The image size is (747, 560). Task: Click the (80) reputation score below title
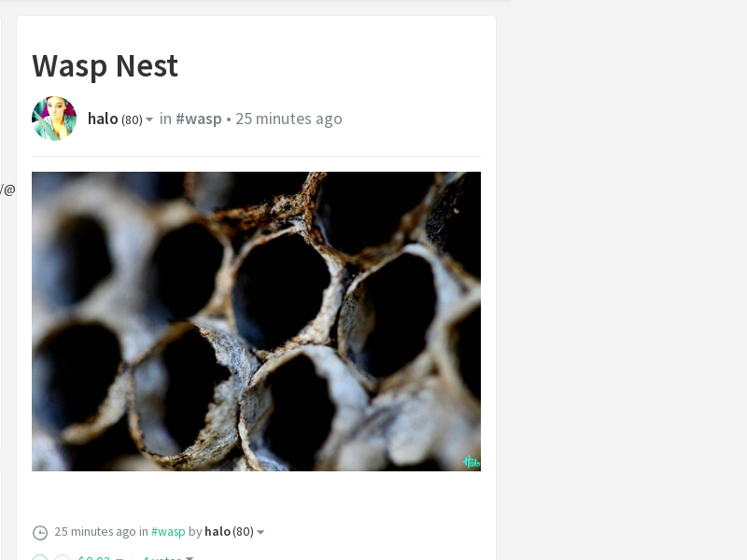point(132,119)
